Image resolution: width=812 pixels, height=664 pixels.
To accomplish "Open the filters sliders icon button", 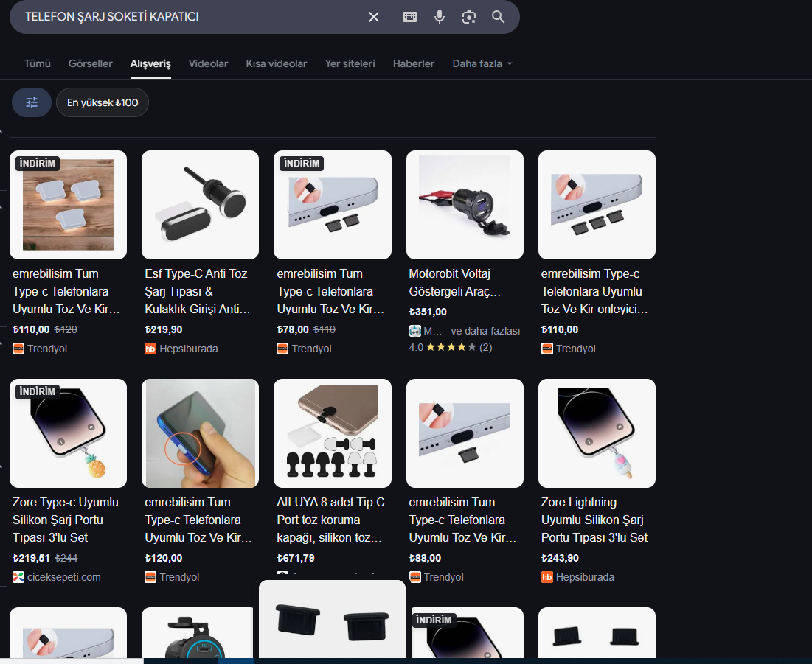I will [32, 102].
